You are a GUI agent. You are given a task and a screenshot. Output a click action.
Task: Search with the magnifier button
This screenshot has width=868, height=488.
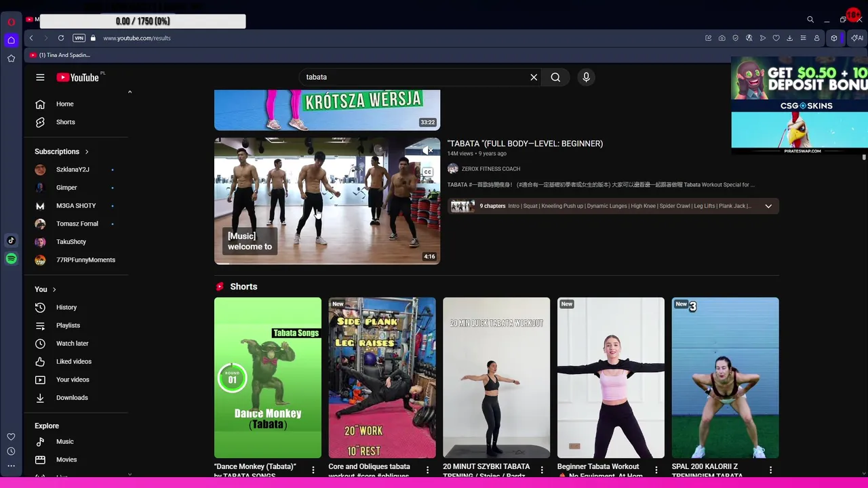coord(555,77)
